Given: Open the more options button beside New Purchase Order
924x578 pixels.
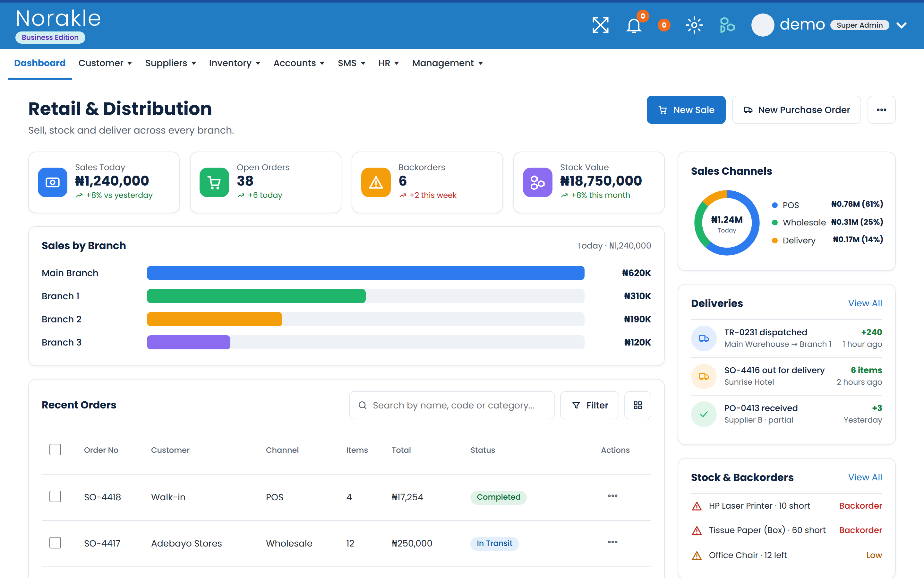Looking at the screenshot, I should (x=882, y=110).
